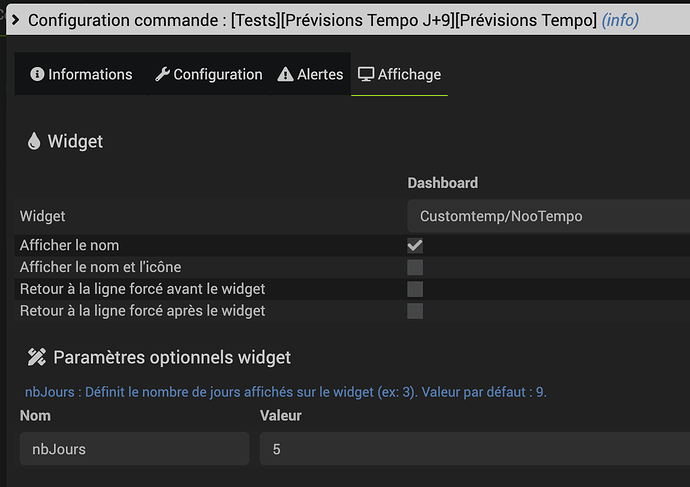Click the info circle icon on Informations tab
Screen dimensions: 690x487
(37, 75)
